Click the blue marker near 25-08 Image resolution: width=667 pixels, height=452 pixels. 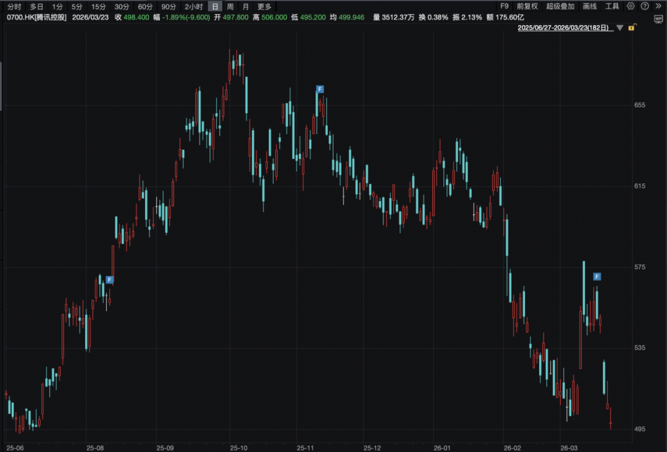click(x=110, y=280)
